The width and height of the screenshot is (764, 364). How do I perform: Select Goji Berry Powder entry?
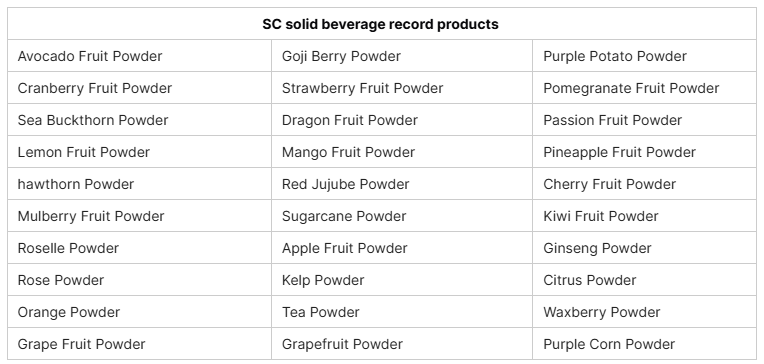(x=402, y=56)
